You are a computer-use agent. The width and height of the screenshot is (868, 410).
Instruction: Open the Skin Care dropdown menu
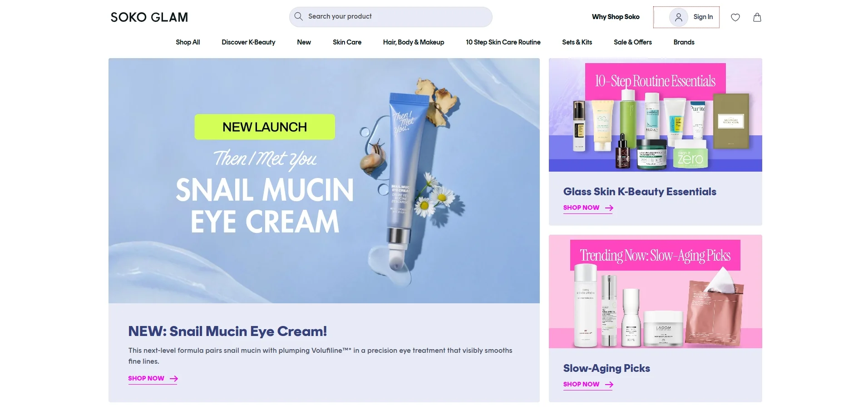(347, 42)
